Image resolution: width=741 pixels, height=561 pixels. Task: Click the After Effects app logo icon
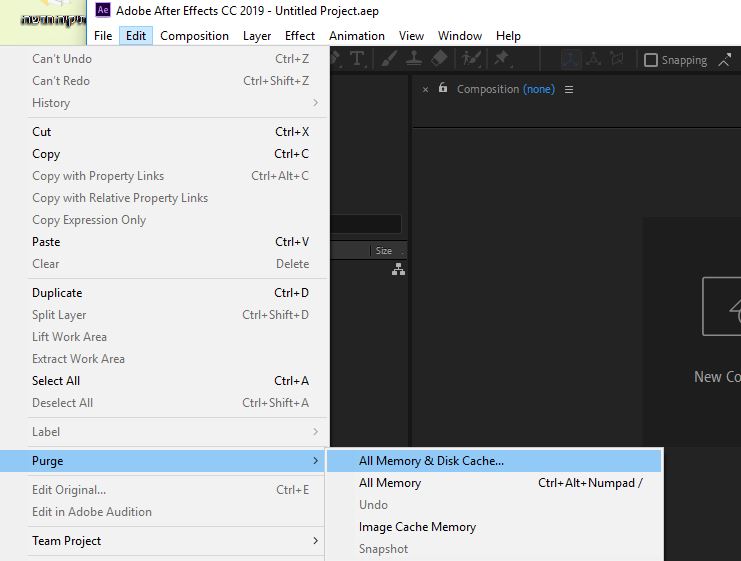click(103, 10)
